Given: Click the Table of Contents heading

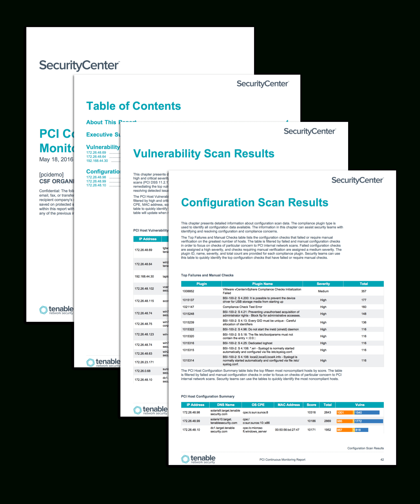Looking at the screenshot, I should (134, 106).
